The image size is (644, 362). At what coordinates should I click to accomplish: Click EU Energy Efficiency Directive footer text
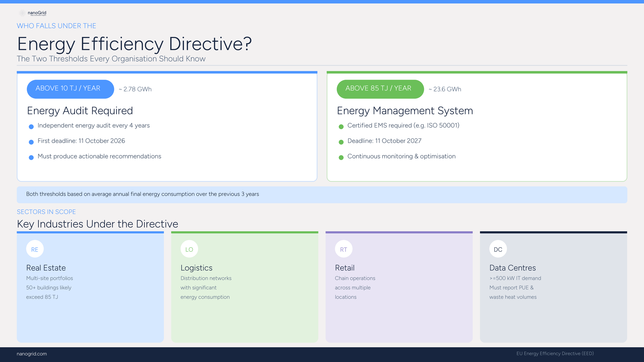click(x=555, y=354)
